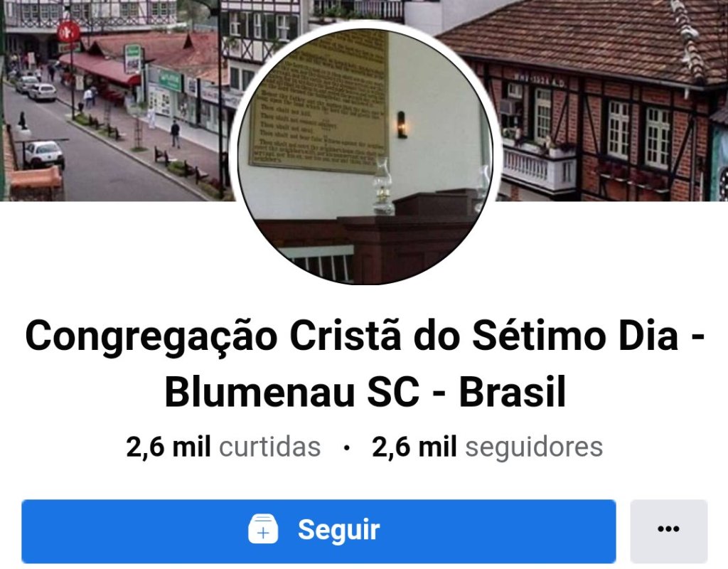Open the circular profile picture
This screenshot has height=569, width=728.
point(365,156)
